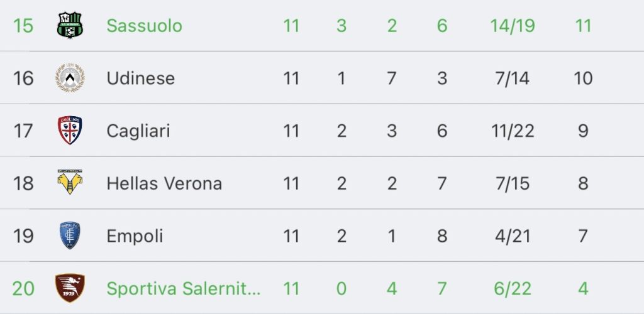Open the truncated Sportiva Salernit... name
The width and height of the screenshot is (644, 314).
pos(183,289)
